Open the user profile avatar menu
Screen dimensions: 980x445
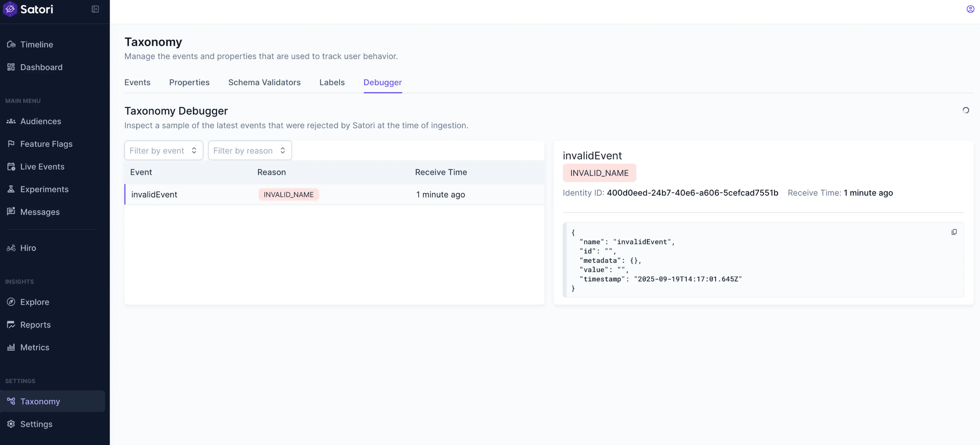point(970,9)
